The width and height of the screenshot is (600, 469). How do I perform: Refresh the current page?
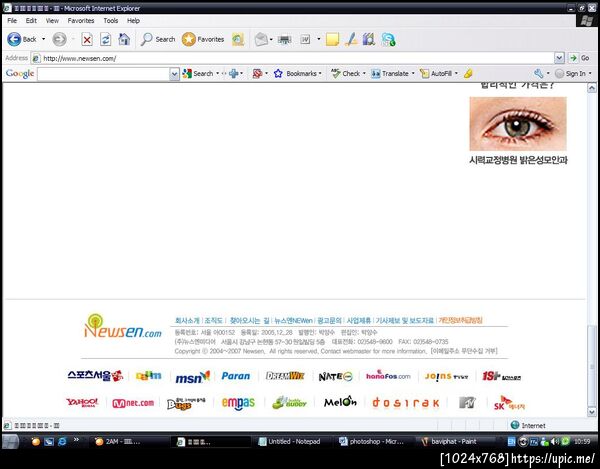coord(105,39)
